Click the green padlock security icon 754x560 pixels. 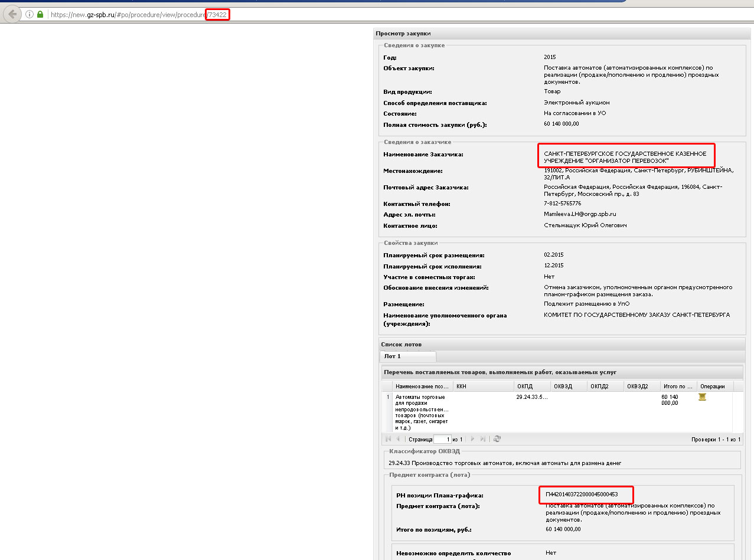point(40,15)
